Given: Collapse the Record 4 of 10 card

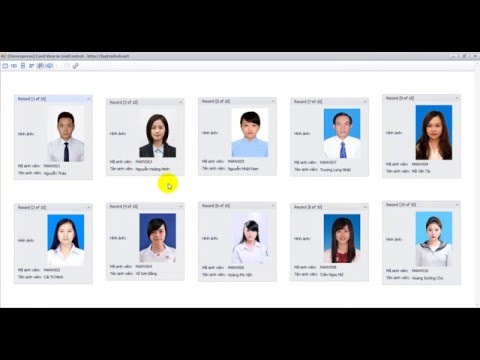Looking at the screenshot, I should coord(181,207).
